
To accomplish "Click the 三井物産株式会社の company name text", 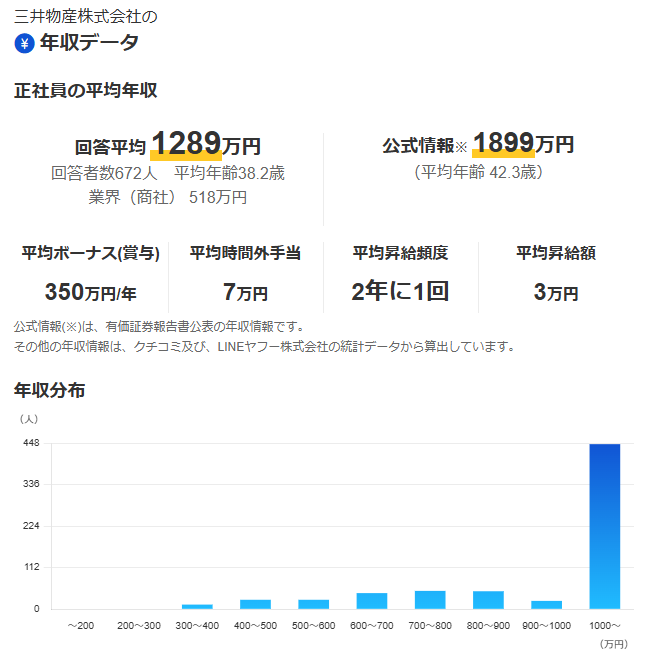I will pyautogui.click(x=86, y=16).
